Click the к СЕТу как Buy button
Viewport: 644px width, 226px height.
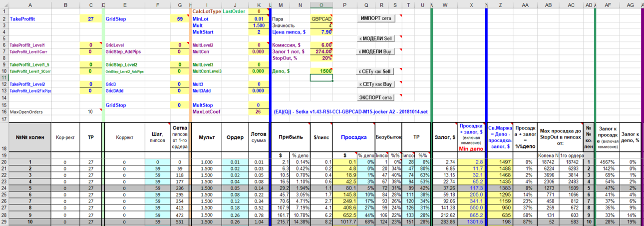(376, 84)
